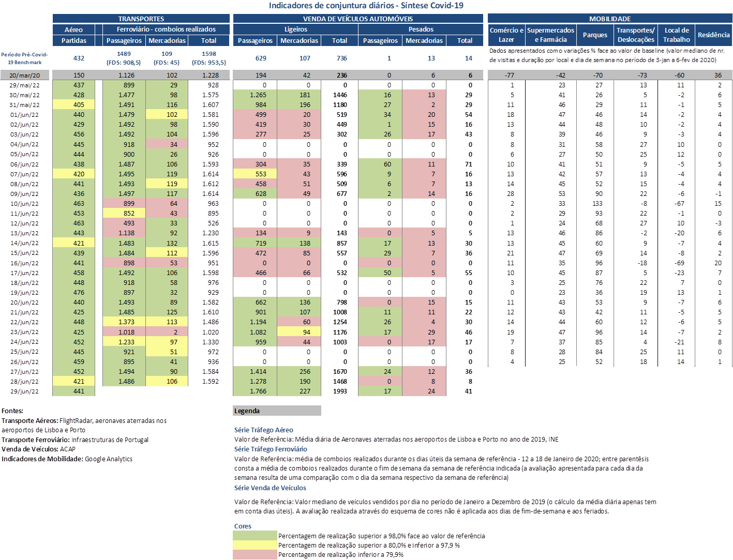Viewport: 733px width, 560px height.
Task: Click the Ferroviário - comboios realizados header
Action: (166, 29)
